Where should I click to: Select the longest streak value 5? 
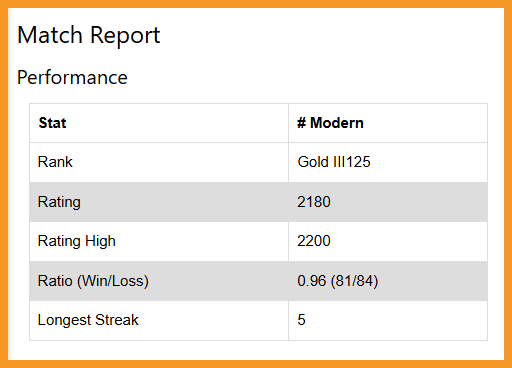301,320
